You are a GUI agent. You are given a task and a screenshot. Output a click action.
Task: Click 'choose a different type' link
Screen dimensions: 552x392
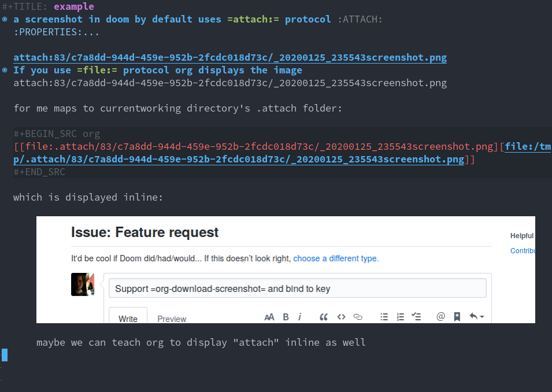click(335, 258)
